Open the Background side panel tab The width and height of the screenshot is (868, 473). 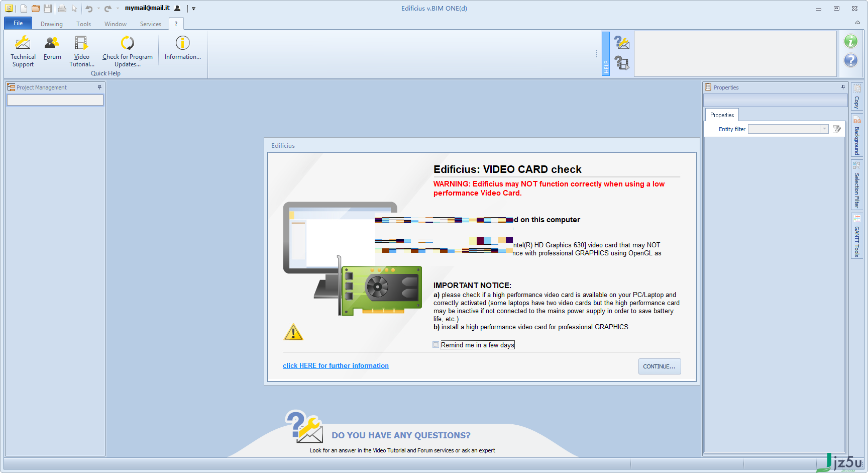(x=857, y=136)
